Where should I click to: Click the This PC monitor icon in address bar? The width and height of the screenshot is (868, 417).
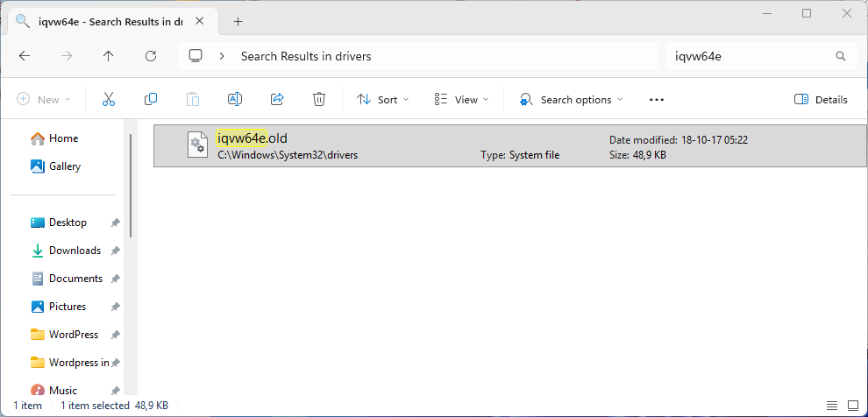coord(196,56)
